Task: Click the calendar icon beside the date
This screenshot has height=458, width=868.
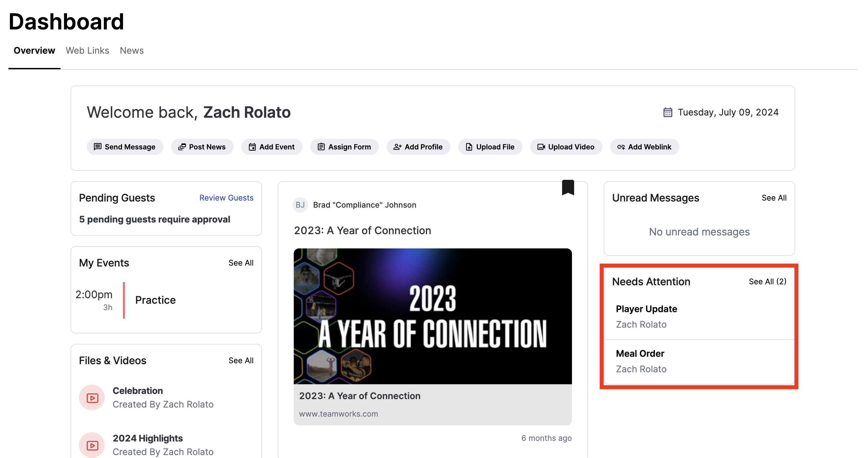Action: pos(667,112)
